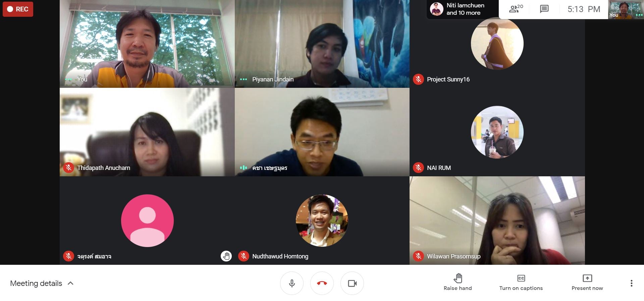This screenshot has width=644, height=301.
Task: Click the REC recording indicator
Action: 18,9
